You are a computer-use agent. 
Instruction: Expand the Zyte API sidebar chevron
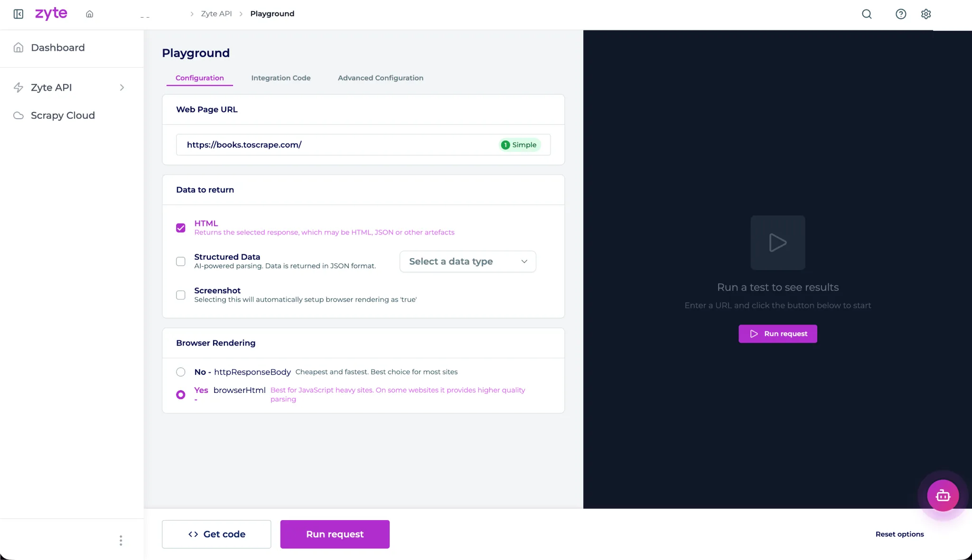(x=122, y=87)
